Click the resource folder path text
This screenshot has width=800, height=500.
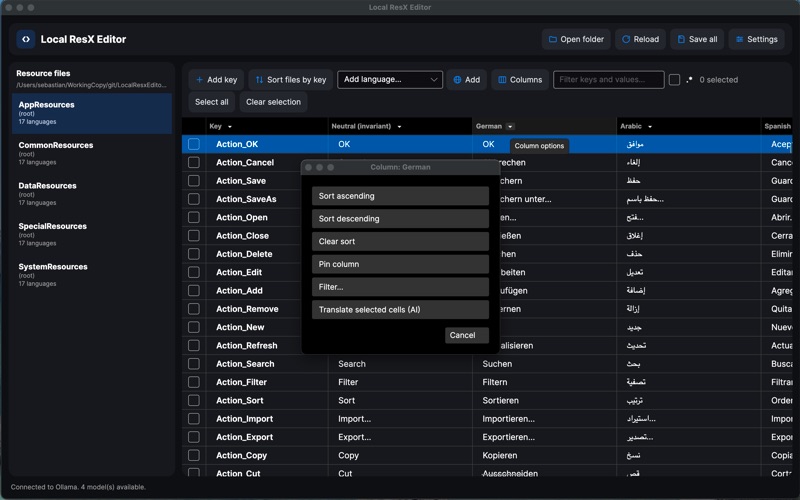point(91,85)
